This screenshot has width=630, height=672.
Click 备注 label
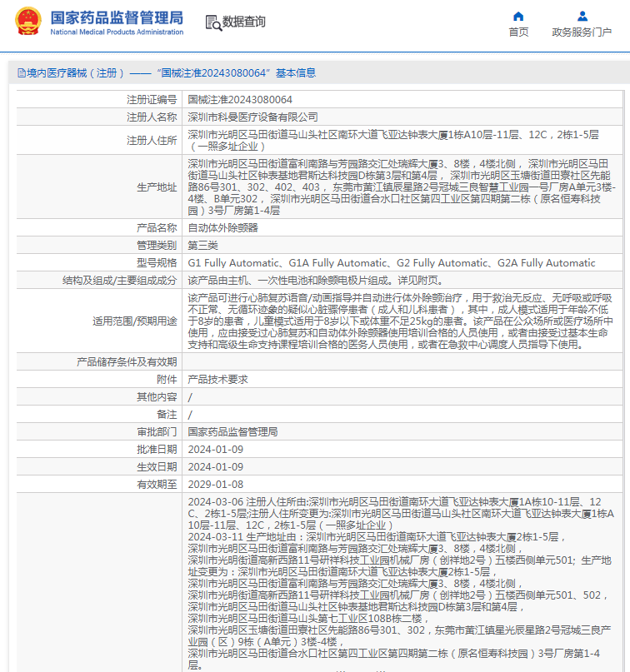167,415
